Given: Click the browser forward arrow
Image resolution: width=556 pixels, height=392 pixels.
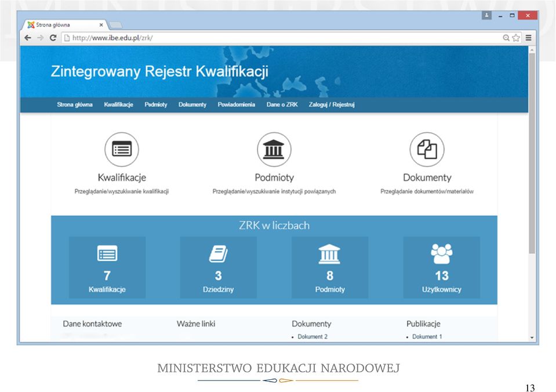Looking at the screenshot, I should pos(41,38).
